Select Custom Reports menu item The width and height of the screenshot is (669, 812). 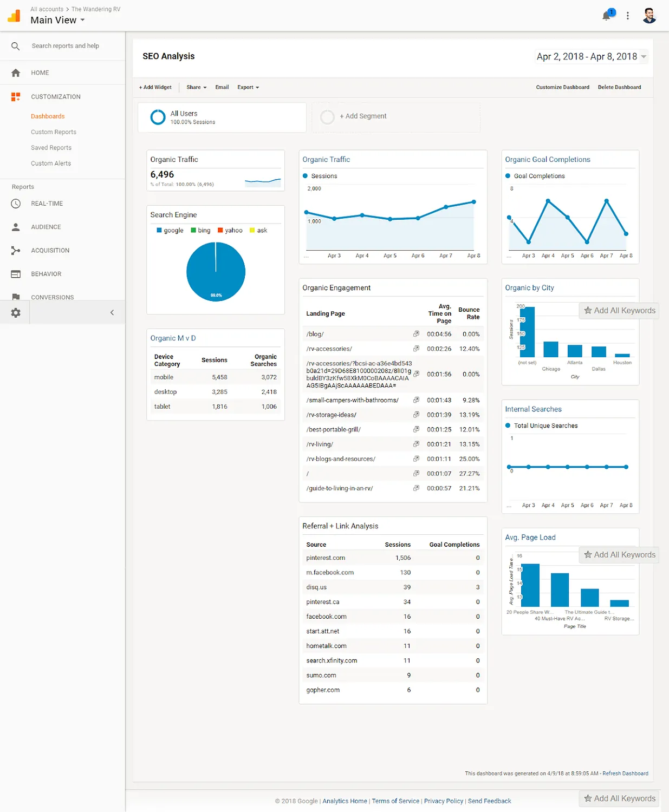pyautogui.click(x=54, y=132)
